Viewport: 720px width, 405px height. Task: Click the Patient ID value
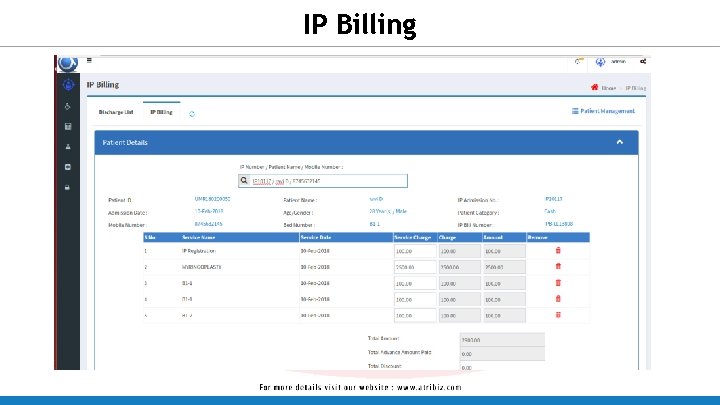(212, 199)
